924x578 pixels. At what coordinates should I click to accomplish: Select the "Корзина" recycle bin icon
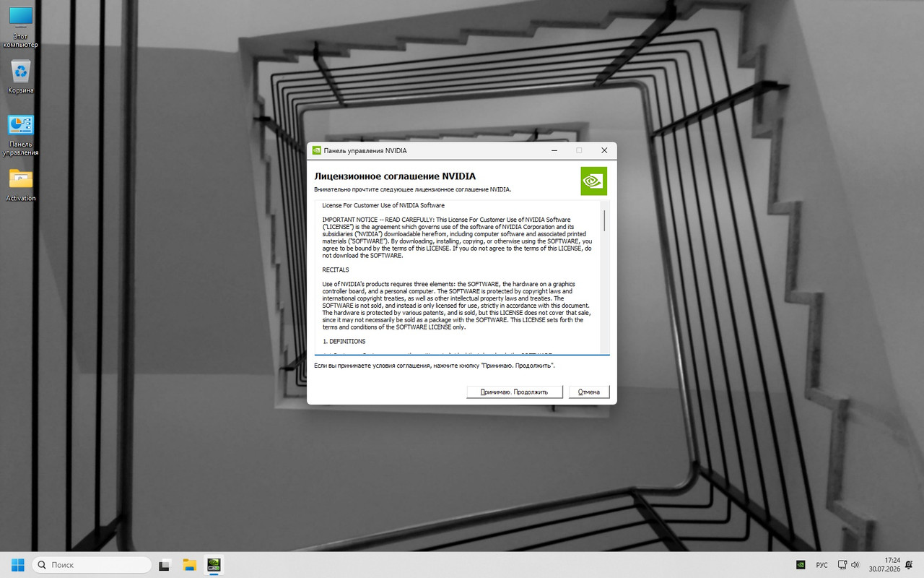[20, 77]
